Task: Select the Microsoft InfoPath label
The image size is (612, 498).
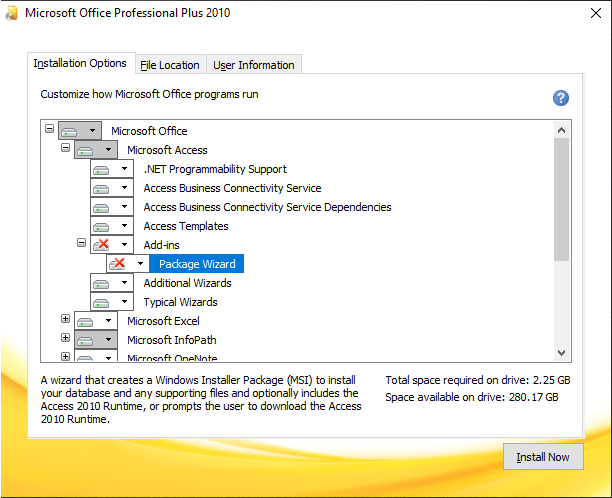Action: click(x=172, y=340)
